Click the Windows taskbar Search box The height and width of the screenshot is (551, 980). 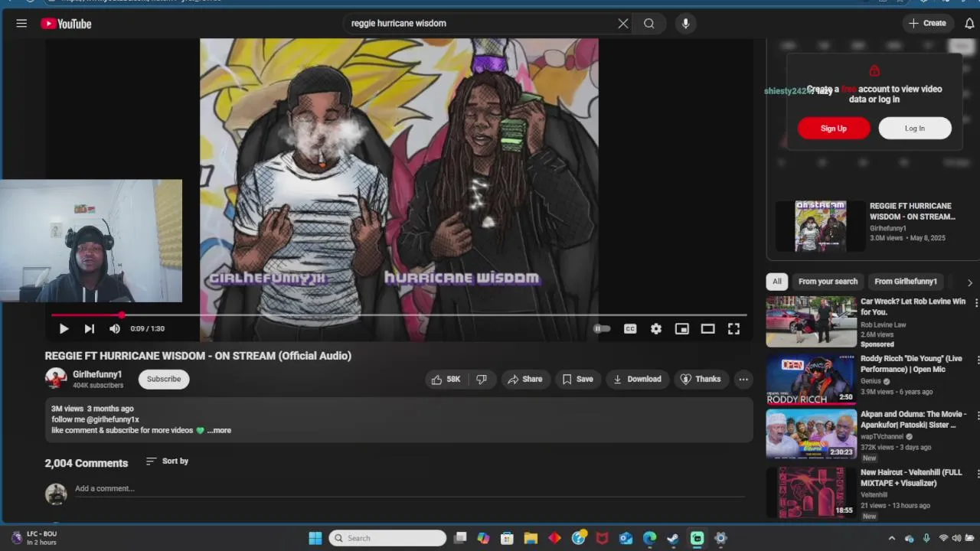387,538
